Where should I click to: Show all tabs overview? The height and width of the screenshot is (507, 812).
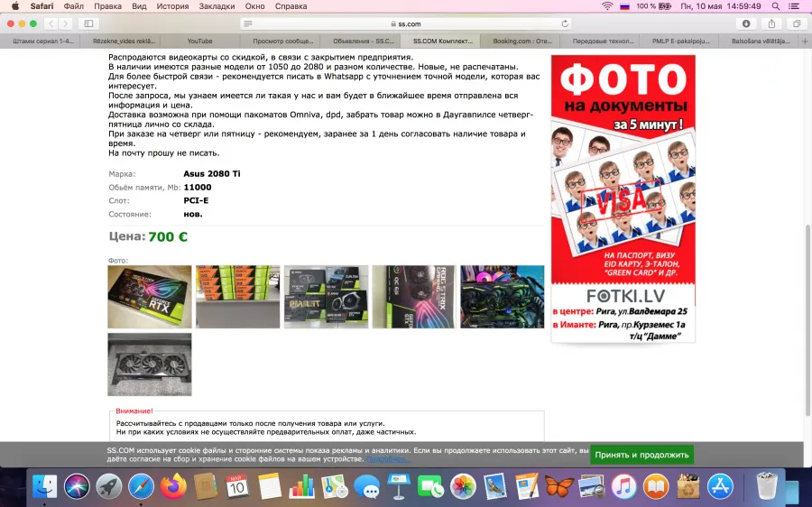click(x=797, y=23)
